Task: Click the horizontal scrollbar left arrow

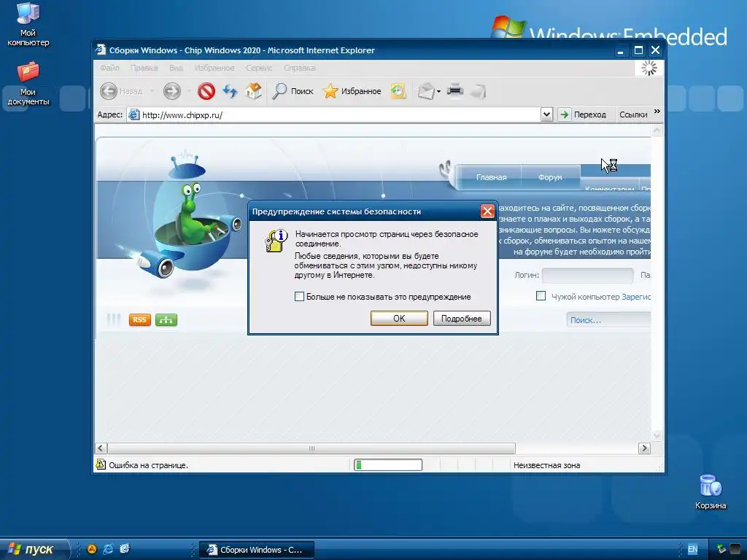Action: point(101,448)
